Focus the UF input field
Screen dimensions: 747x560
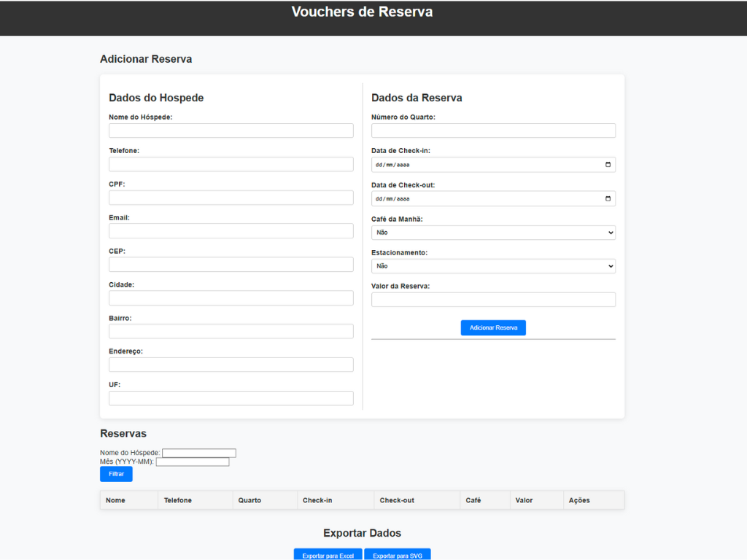(231, 398)
